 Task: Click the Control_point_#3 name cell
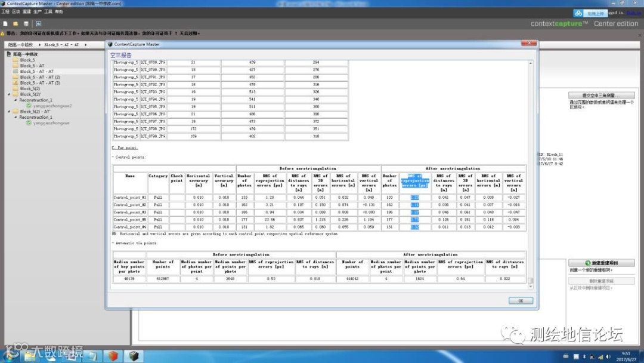coord(130,212)
